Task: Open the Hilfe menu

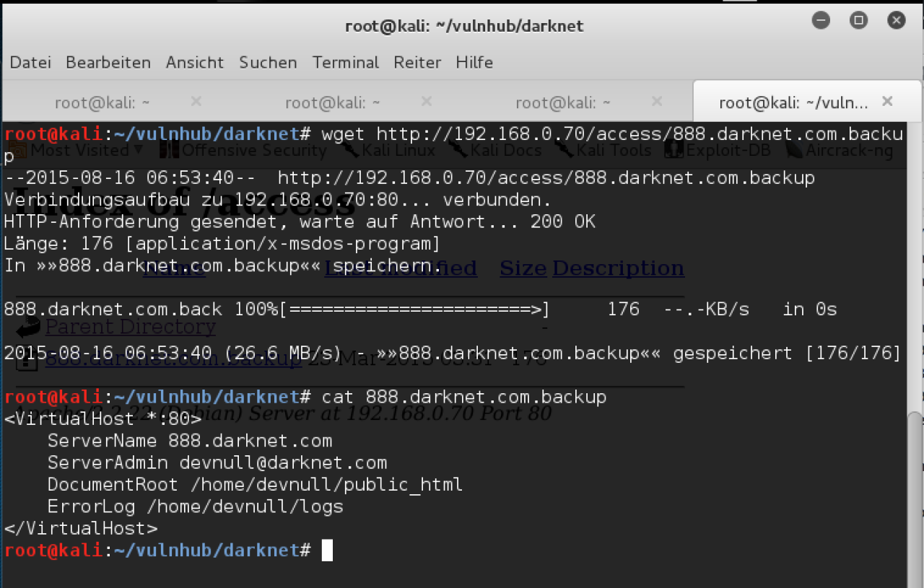Action: point(474,63)
